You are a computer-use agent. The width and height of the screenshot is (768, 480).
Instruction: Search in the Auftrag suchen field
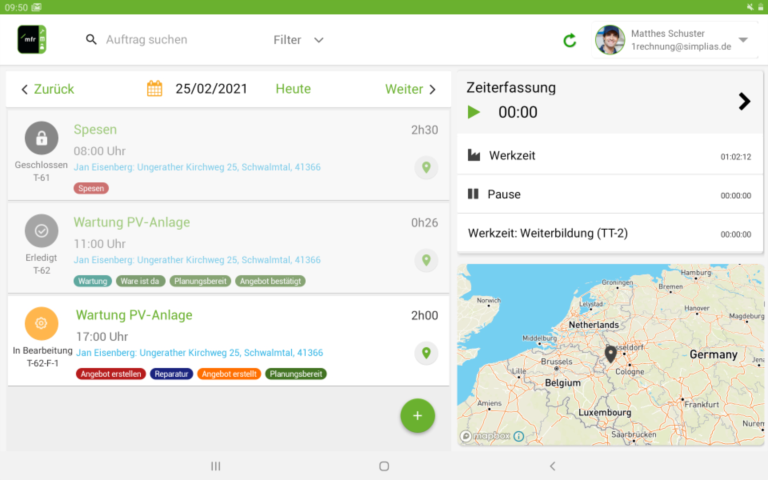[146, 40]
